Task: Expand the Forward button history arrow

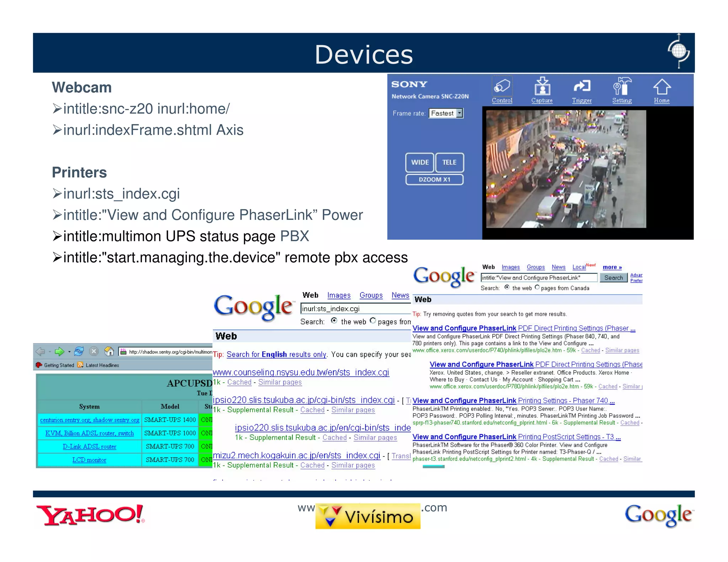Action: point(69,352)
